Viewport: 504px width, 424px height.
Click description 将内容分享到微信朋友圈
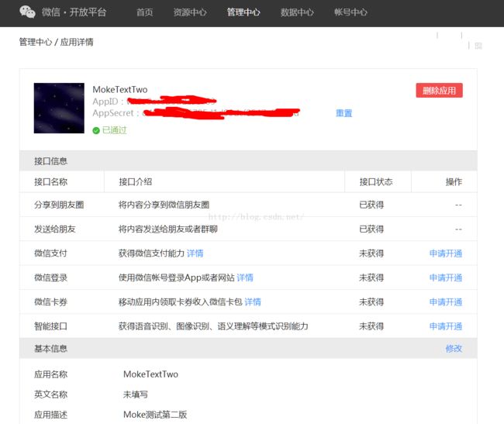[164, 205]
